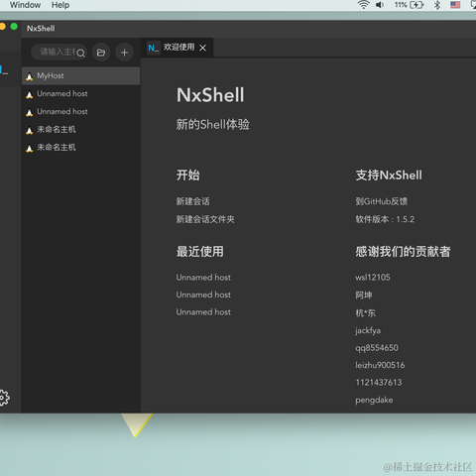This screenshot has height=476, width=476.
Task: Open third Unnamed host under 最近使用
Action: tap(203, 312)
